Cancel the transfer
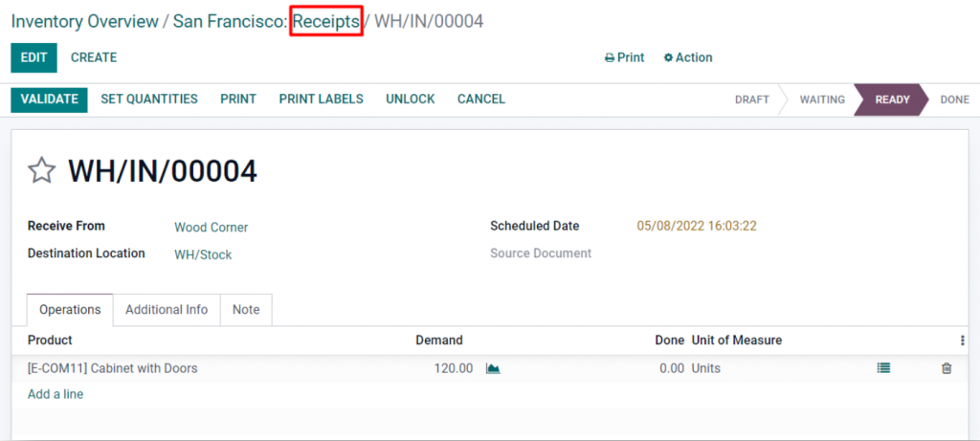 (481, 99)
